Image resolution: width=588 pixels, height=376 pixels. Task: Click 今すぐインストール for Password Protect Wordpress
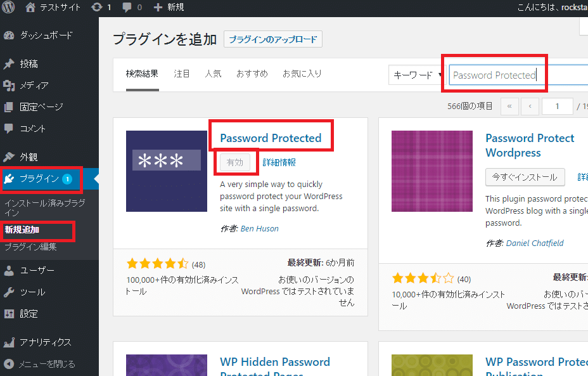pos(525,177)
